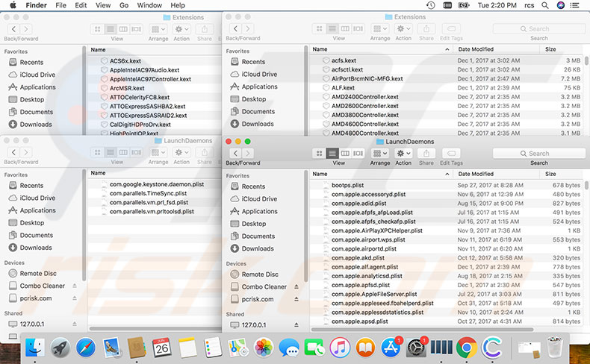Open the File menu

tap(60, 5)
